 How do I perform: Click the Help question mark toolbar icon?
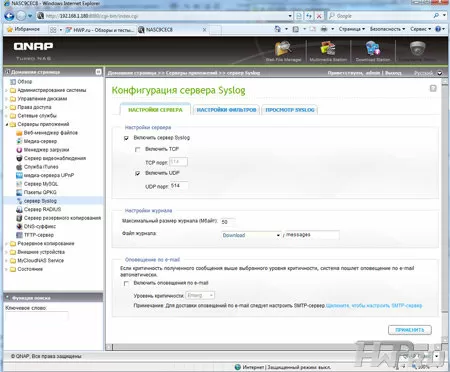(x=438, y=29)
